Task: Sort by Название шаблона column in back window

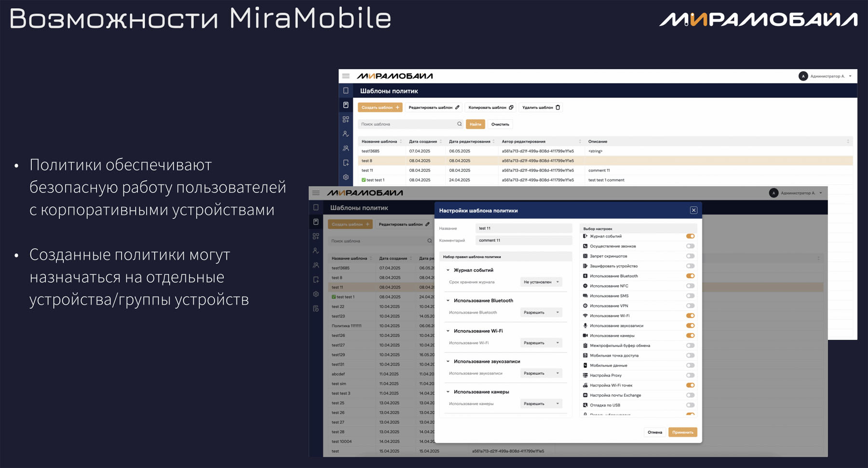Action: coord(401,142)
